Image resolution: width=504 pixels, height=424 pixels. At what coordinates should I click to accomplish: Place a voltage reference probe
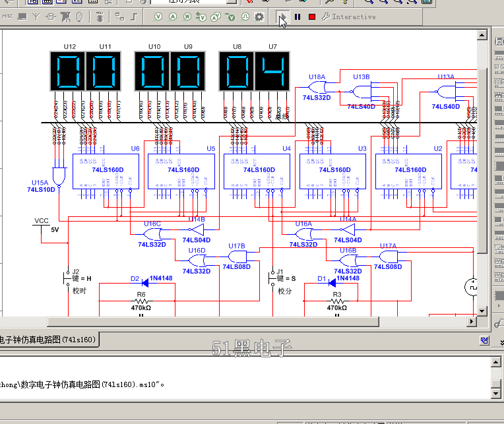click(230, 16)
